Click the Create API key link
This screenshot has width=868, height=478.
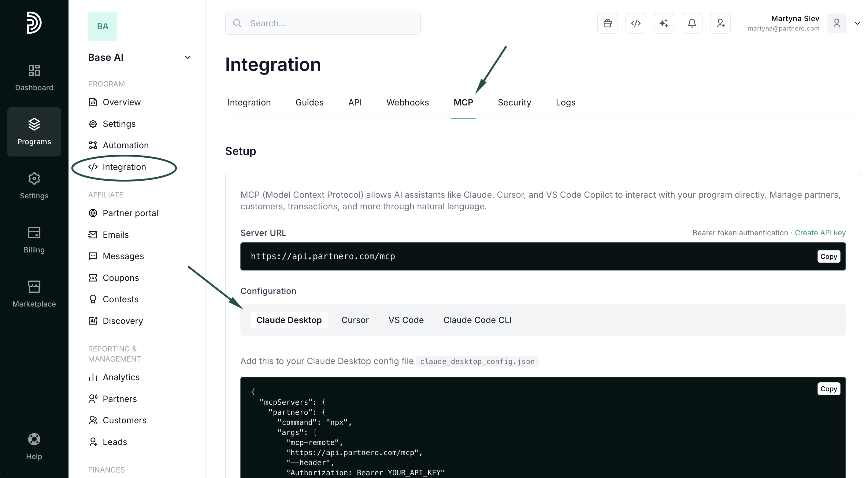tap(820, 233)
